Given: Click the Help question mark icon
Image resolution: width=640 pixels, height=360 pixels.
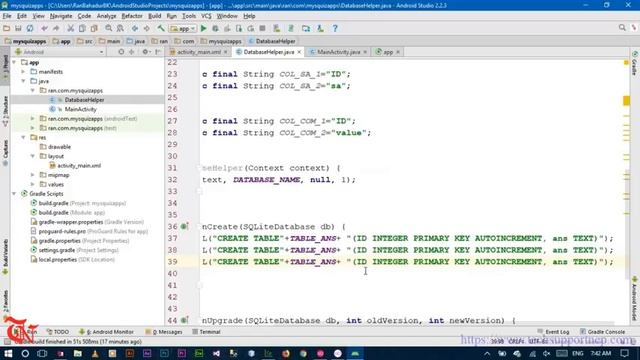Looking at the screenshot, I should pyautogui.click(x=335, y=28).
